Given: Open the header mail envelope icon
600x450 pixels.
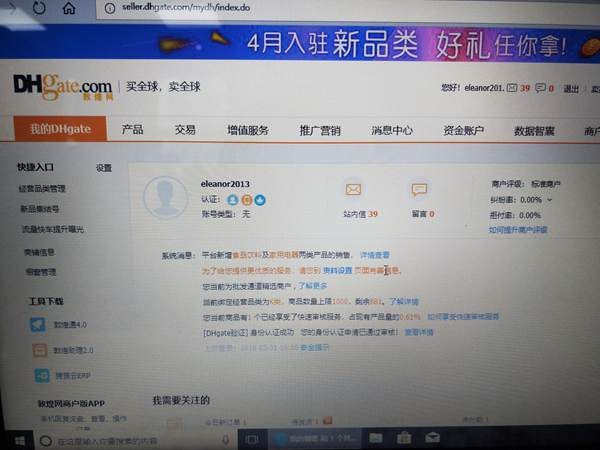Looking at the screenshot, I should coord(512,88).
